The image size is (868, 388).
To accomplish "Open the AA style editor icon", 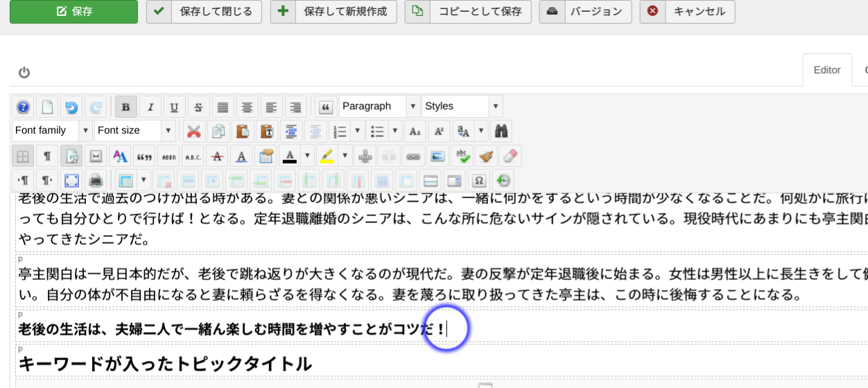I will (x=120, y=156).
